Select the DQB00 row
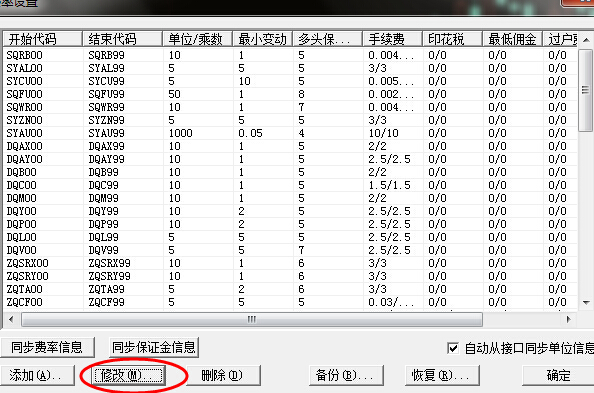This screenshot has width=594, height=393. 290,172
